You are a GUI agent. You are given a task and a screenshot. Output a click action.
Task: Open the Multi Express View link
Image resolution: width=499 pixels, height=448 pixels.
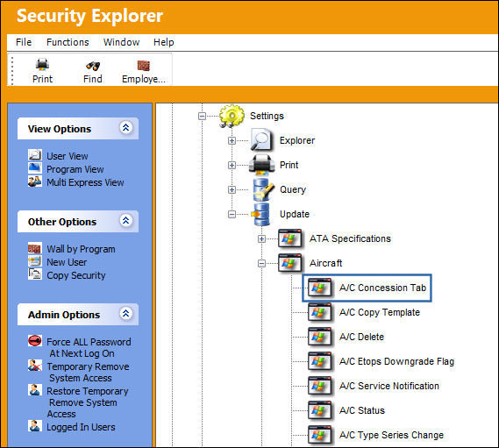click(85, 182)
